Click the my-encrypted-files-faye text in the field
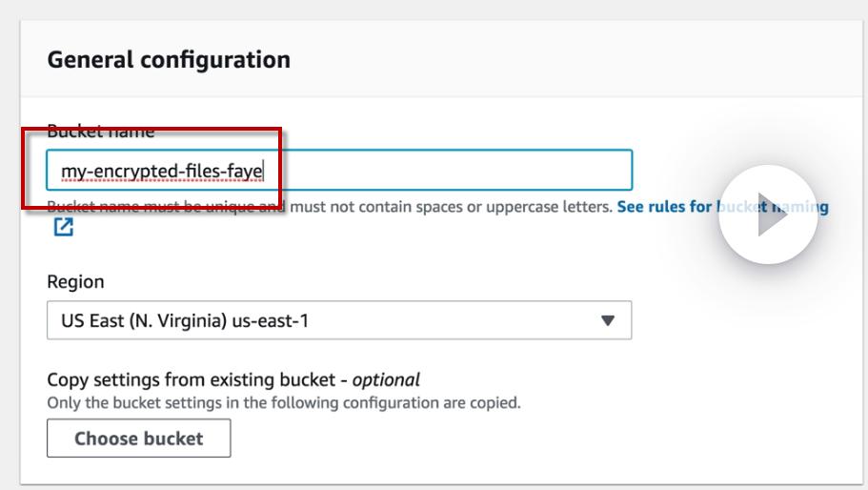The width and height of the screenshot is (868, 490). [161, 172]
